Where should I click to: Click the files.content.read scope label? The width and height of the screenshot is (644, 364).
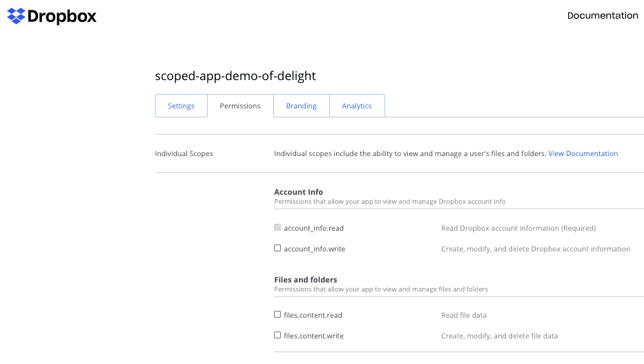click(313, 315)
